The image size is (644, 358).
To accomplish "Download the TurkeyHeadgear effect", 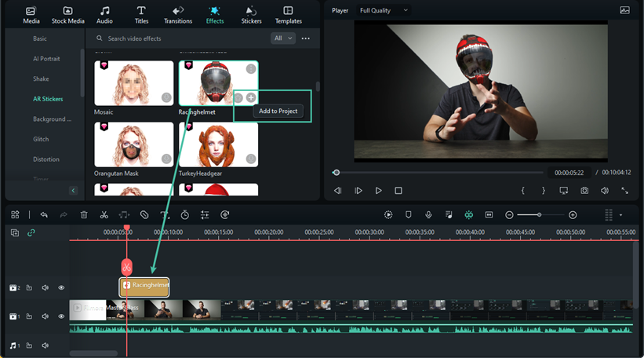I will (251, 159).
